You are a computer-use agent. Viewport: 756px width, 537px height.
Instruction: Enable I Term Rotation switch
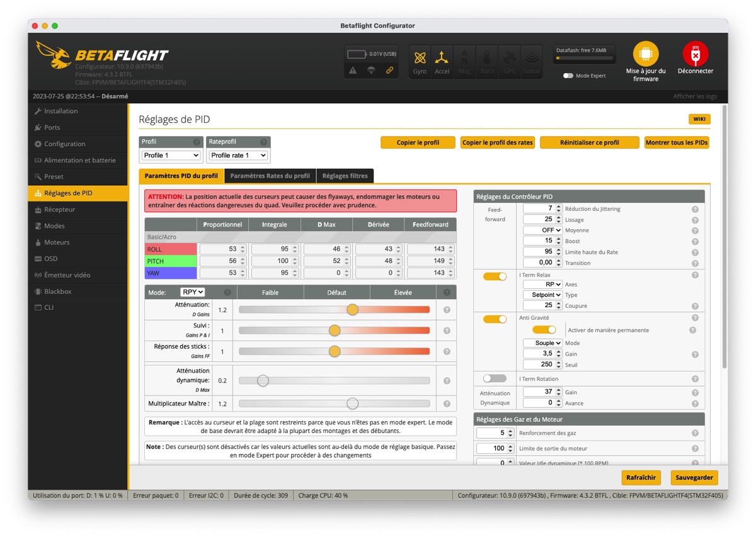[x=495, y=378]
